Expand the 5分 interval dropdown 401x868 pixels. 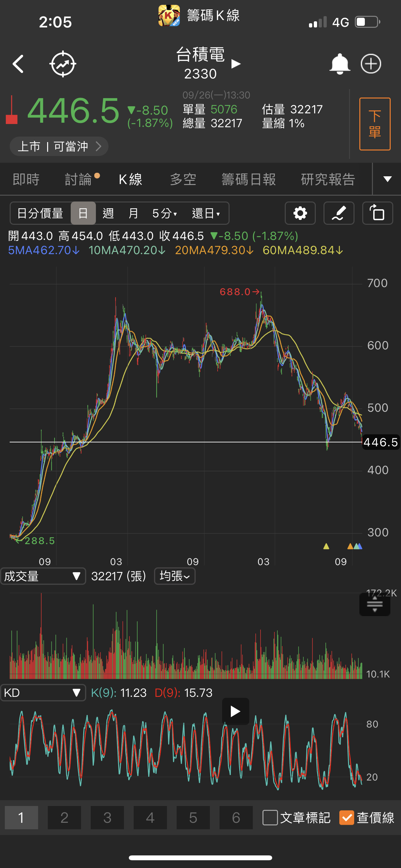coord(164,213)
